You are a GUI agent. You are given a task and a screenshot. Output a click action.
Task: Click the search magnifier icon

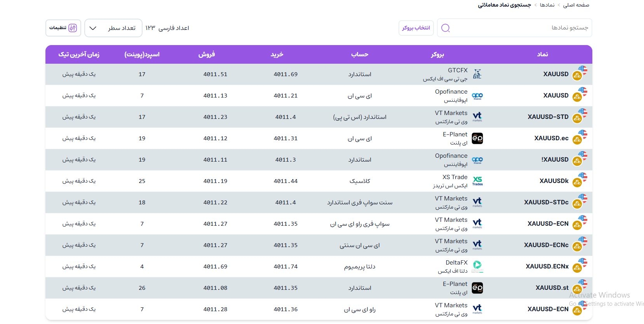[x=446, y=28]
